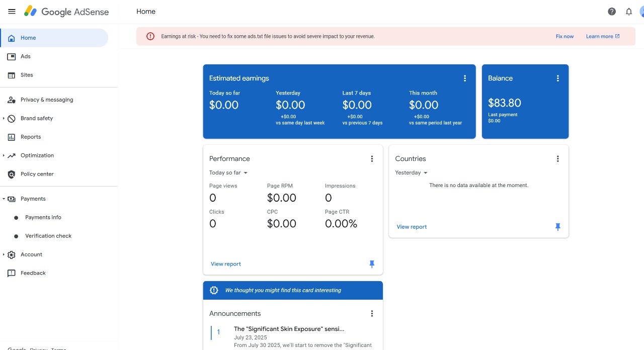Screen dimensions: 644x350
Task: Open the hamburger main menu
Action: pyautogui.click(x=12, y=12)
